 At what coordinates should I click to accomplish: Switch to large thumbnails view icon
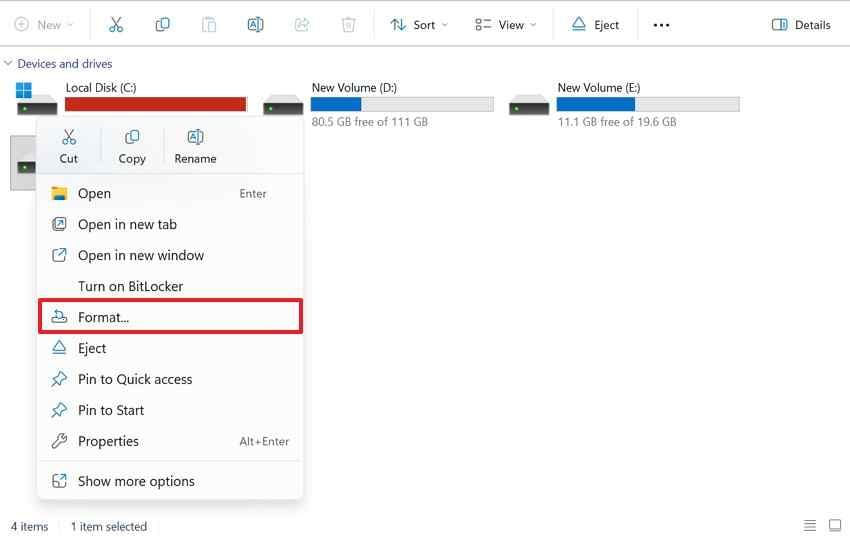click(x=835, y=525)
